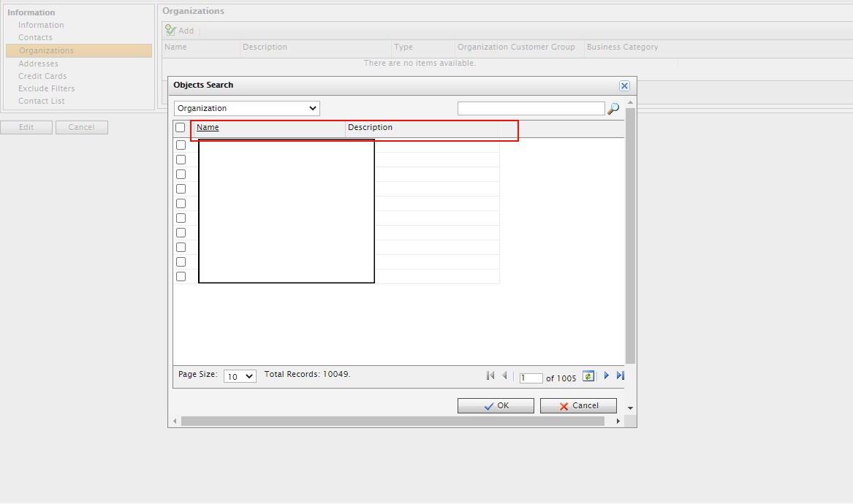Go to the next results page
The image size is (853, 504).
(606, 375)
